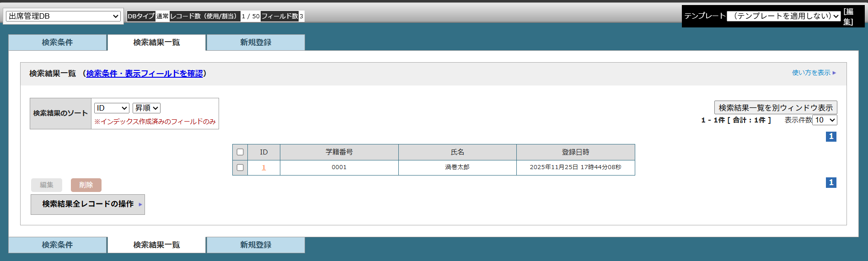Expand 検索結果全レコードの操作 menu

pyautogui.click(x=88, y=204)
